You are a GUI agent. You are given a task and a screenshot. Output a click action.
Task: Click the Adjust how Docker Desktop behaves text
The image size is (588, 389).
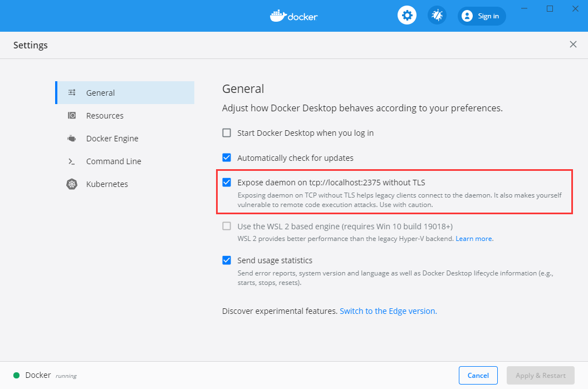362,109
